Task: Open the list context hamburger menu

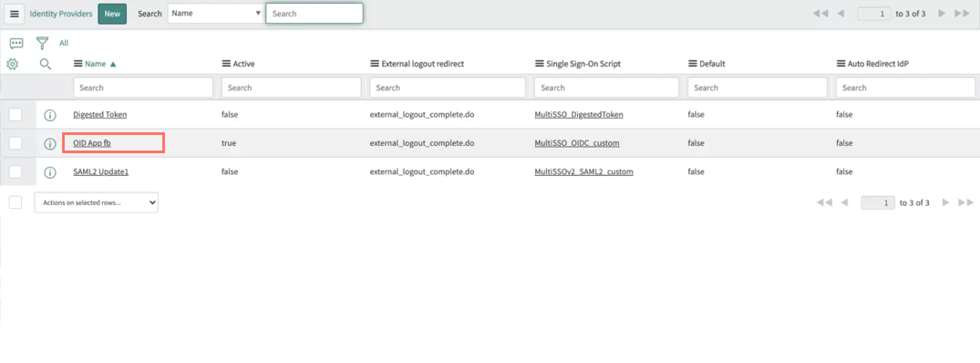Action: tap(15, 14)
